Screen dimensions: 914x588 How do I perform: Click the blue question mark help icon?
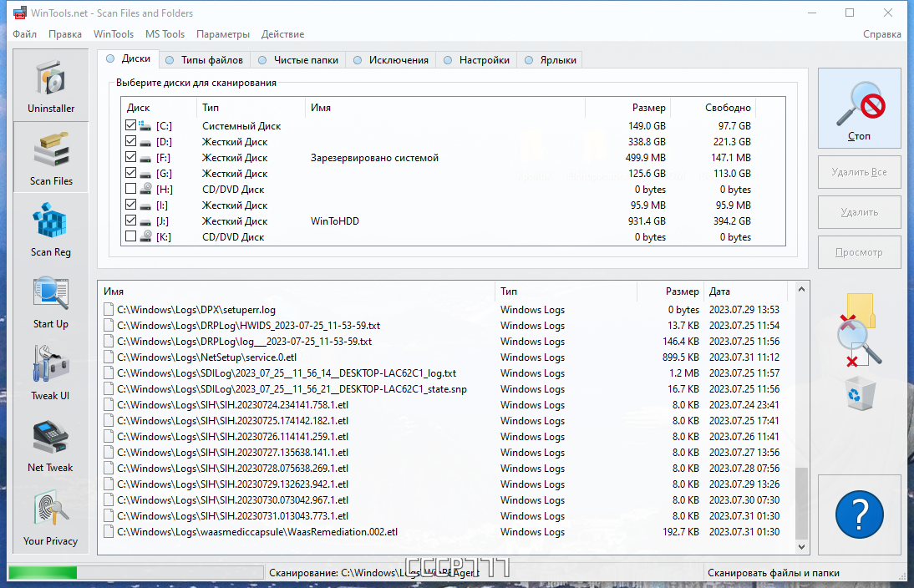click(859, 514)
